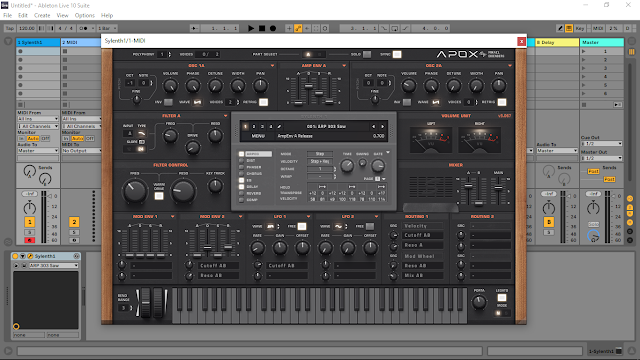Go to previous Sylenth1 preset arrow
Image resolution: width=640 pixels, height=360 pixels.
point(373,127)
